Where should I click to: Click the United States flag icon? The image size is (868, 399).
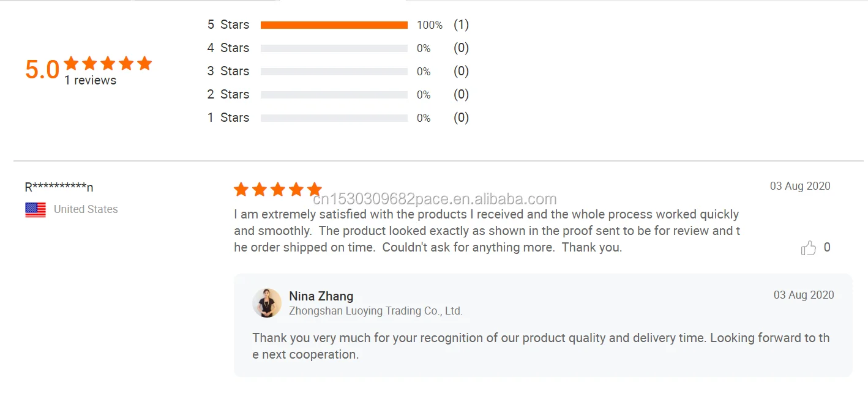pos(36,210)
